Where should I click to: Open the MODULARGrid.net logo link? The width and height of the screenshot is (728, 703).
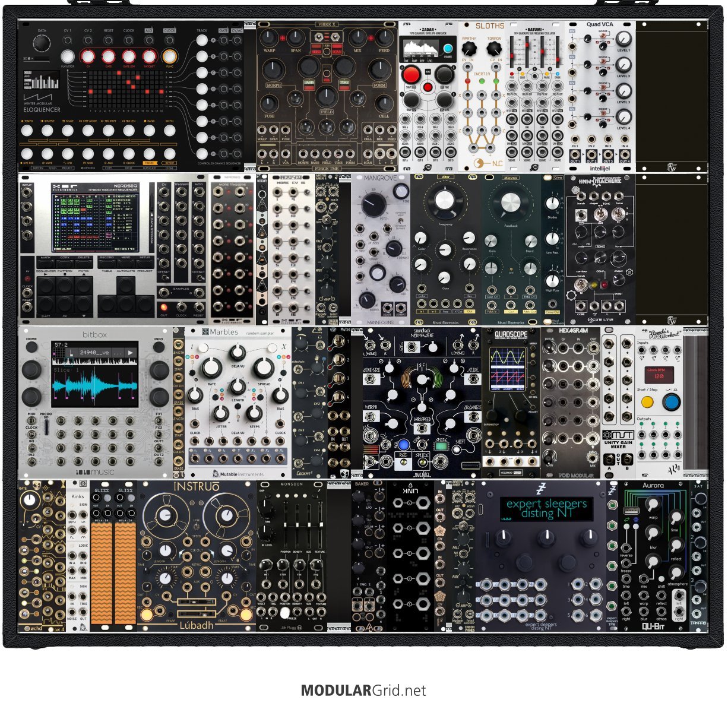coord(363,691)
